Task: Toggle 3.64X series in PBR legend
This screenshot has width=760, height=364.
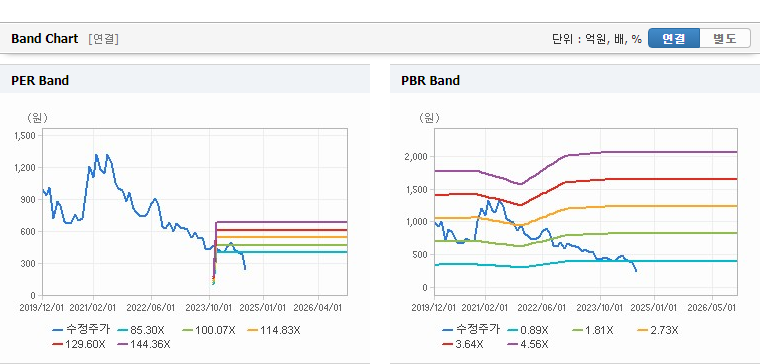Action: click(x=462, y=344)
